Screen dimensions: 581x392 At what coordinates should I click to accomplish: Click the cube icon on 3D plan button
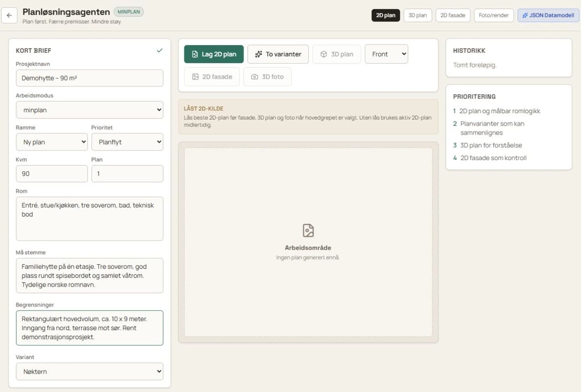(324, 54)
